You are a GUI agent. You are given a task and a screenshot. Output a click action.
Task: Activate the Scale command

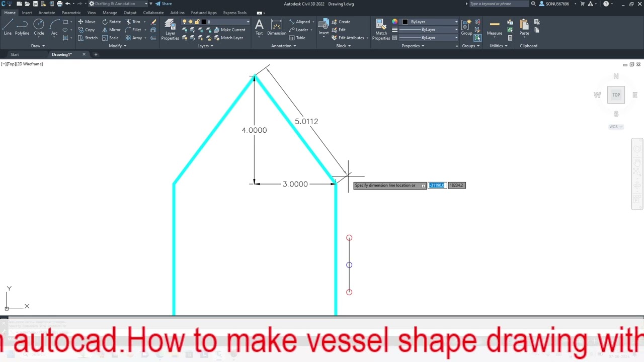click(110, 38)
